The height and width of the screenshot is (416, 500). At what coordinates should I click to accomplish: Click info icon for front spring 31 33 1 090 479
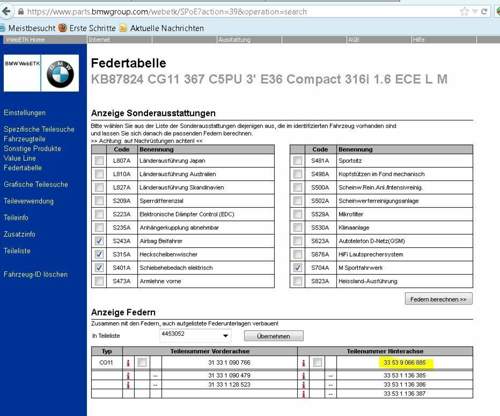[x=128, y=376]
